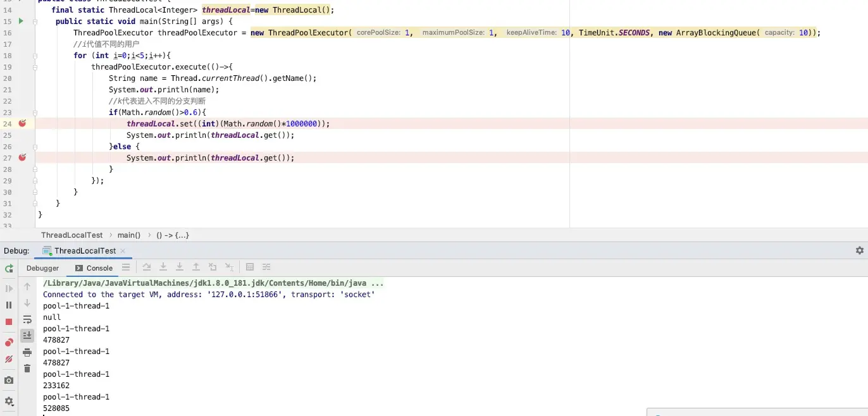868x416 pixels.
Task: Click the () -> {...} breadcrumb
Action: 173,235
